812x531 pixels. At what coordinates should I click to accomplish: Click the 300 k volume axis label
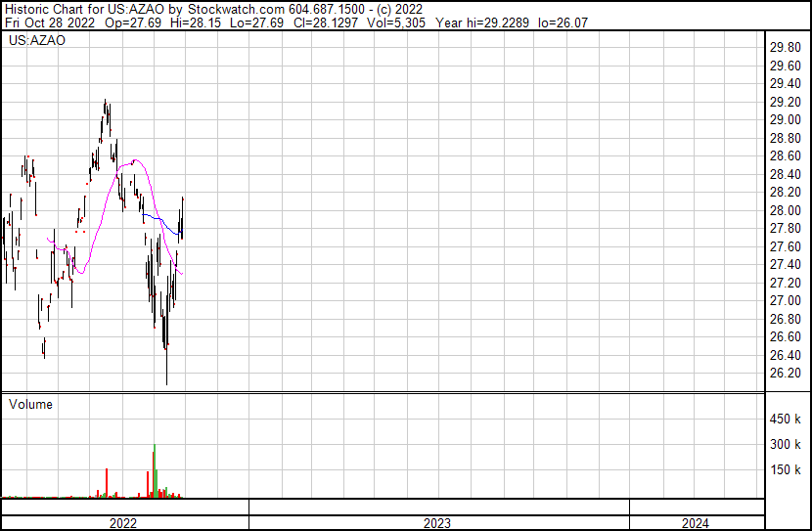(x=786, y=445)
